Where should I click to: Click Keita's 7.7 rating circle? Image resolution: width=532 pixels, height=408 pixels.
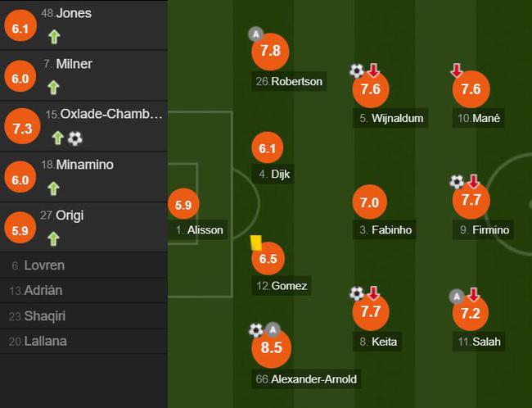[x=371, y=312]
